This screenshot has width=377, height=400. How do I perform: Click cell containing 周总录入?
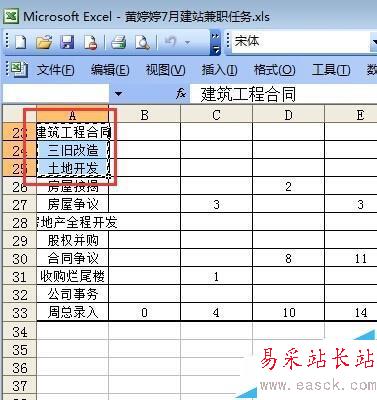[x=72, y=312]
